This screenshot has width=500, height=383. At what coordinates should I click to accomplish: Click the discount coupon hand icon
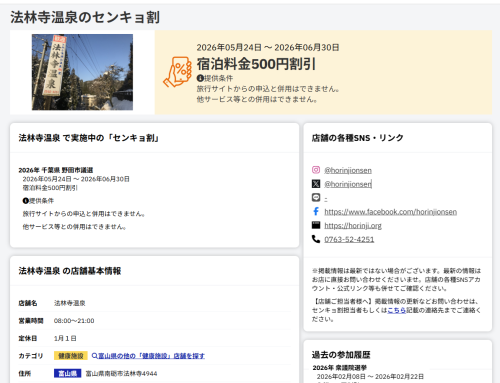coord(178,72)
